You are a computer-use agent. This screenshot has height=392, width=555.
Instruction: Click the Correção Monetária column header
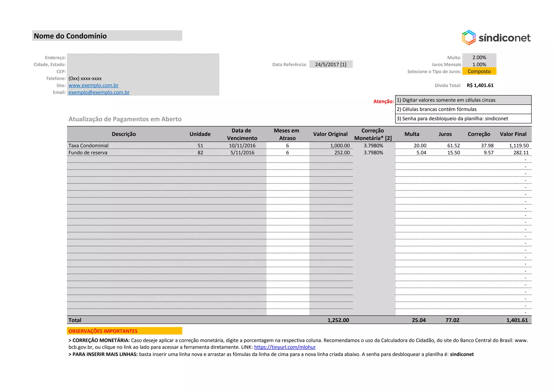[x=373, y=134]
